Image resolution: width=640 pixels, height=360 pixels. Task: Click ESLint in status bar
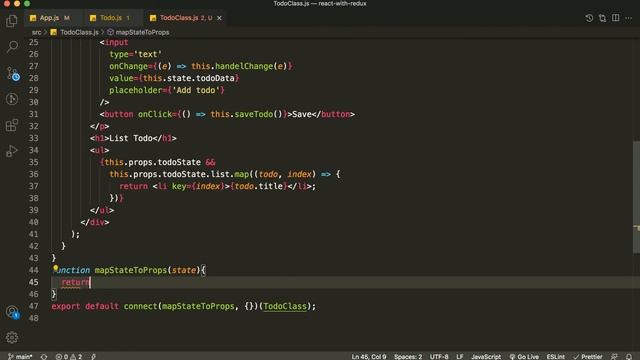556,357
